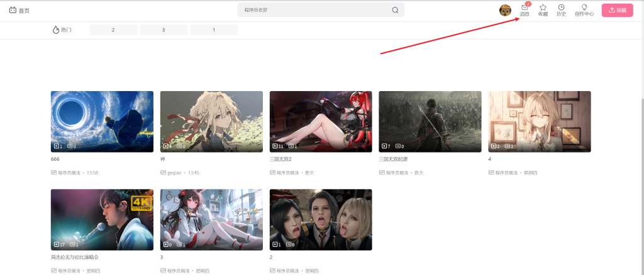This screenshot has width=644, height=275.
Task: Open the 三国无双起源 video thumbnail
Action: [430, 121]
